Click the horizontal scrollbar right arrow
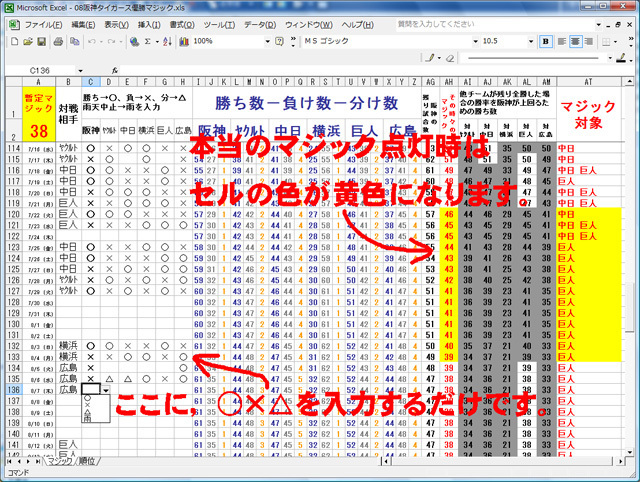Viewport: 640px width, 482px height. click(620, 462)
